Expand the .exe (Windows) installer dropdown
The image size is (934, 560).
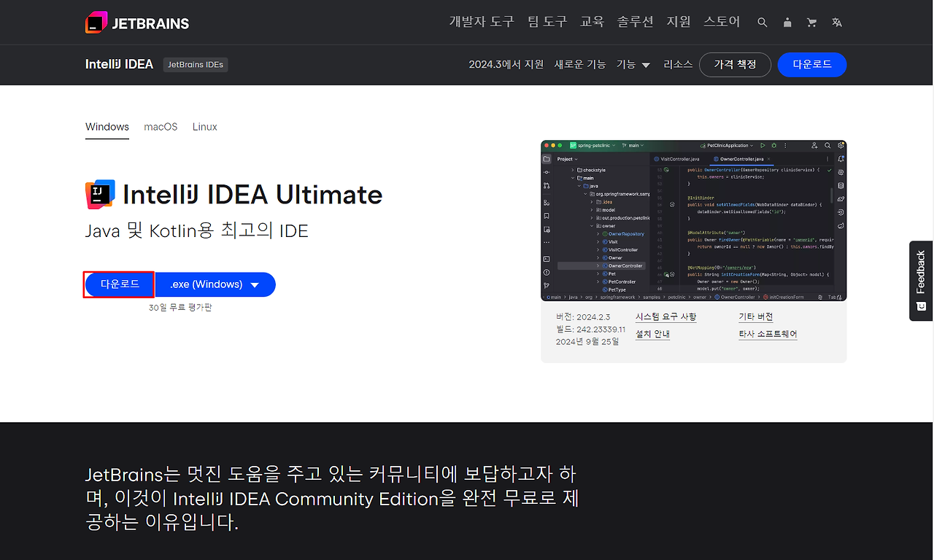pyautogui.click(x=215, y=284)
